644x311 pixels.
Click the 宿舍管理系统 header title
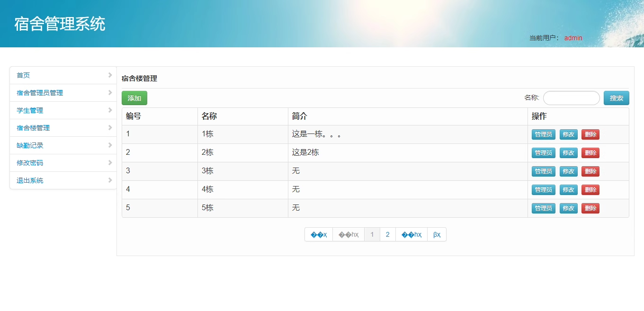tap(60, 24)
